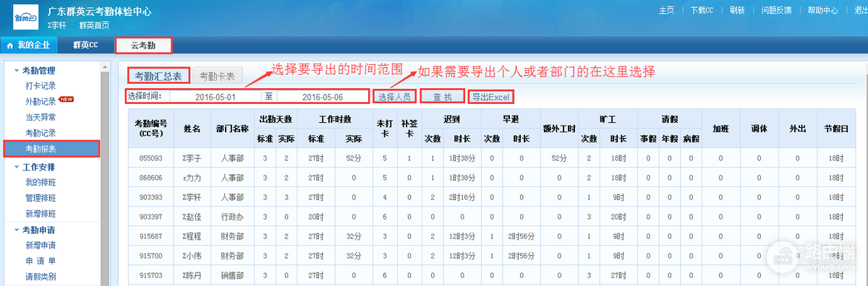The image size is (868, 286).
Task: Click the 下载CC link
Action: [702, 10]
